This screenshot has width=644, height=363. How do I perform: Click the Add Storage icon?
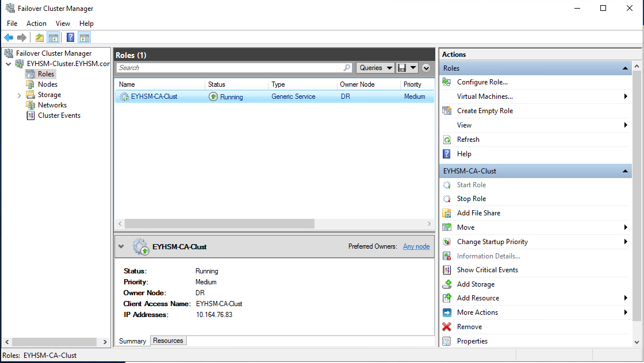tap(447, 284)
